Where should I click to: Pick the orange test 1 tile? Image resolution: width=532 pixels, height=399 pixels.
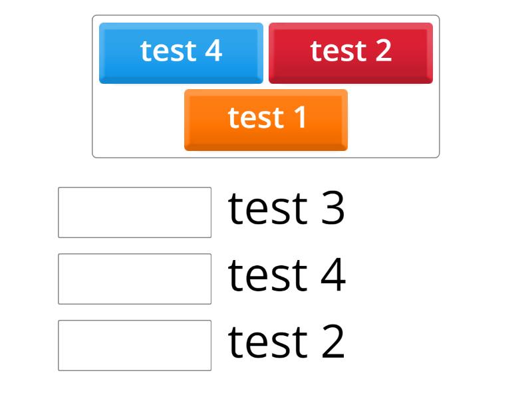tap(265, 120)
